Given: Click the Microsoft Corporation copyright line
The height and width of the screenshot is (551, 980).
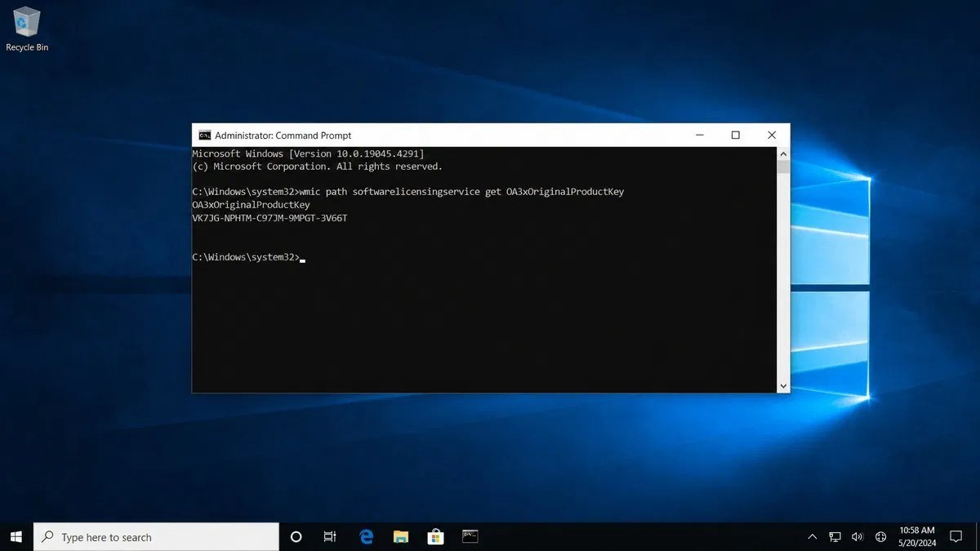Looking at the screenshot, I should 317,167.
